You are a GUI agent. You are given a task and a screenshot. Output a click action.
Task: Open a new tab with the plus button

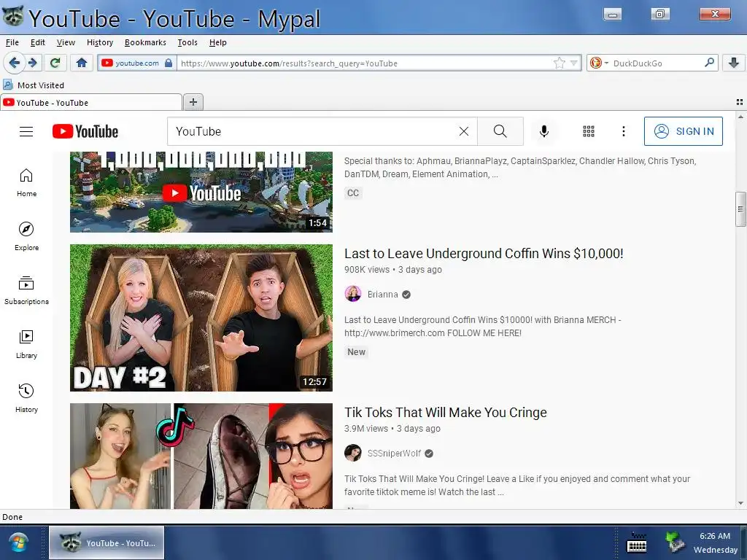pyautogui.click(x=193, y=102)
